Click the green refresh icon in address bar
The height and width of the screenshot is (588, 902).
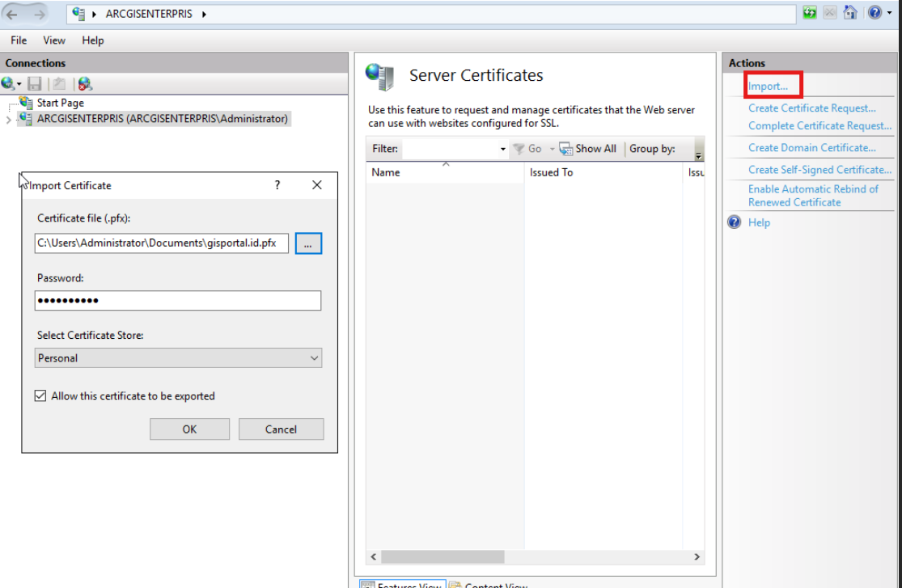pos(810,13)
